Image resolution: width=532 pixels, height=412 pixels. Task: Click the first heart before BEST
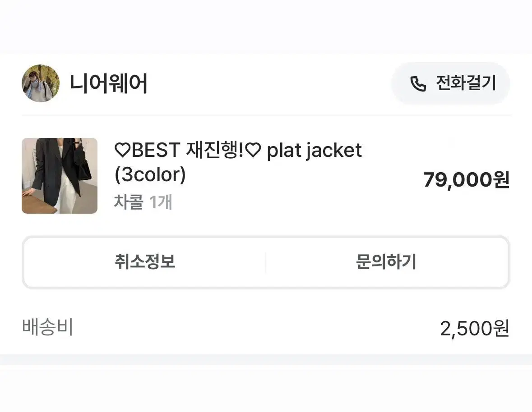pos(122,150)
